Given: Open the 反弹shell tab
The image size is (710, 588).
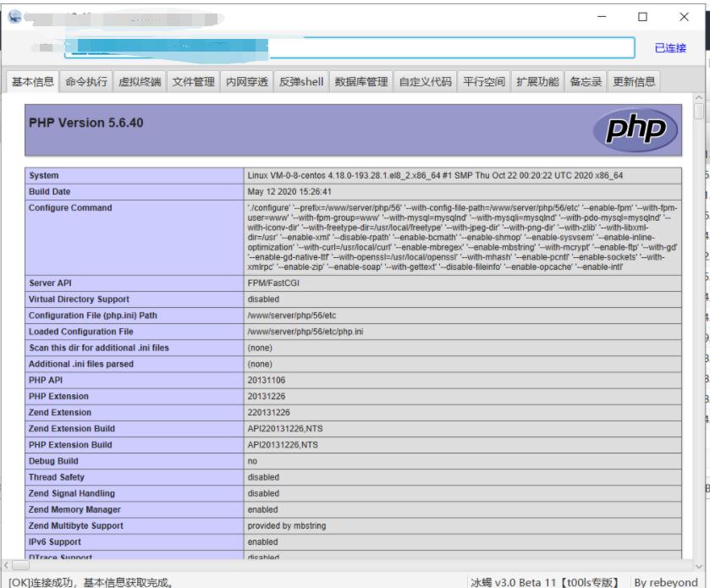Looking at the screenshot, I should 301,81.
